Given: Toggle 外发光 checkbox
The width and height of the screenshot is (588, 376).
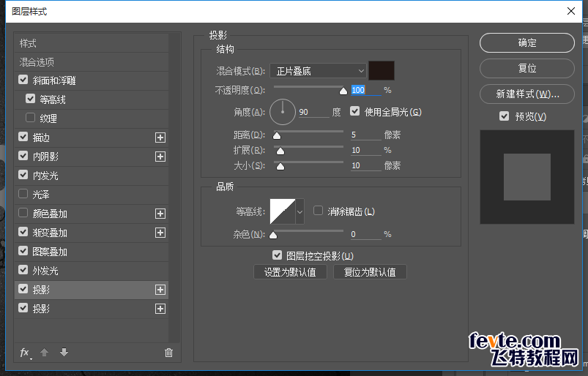Looking at the screenshot, I should (23, 270).
